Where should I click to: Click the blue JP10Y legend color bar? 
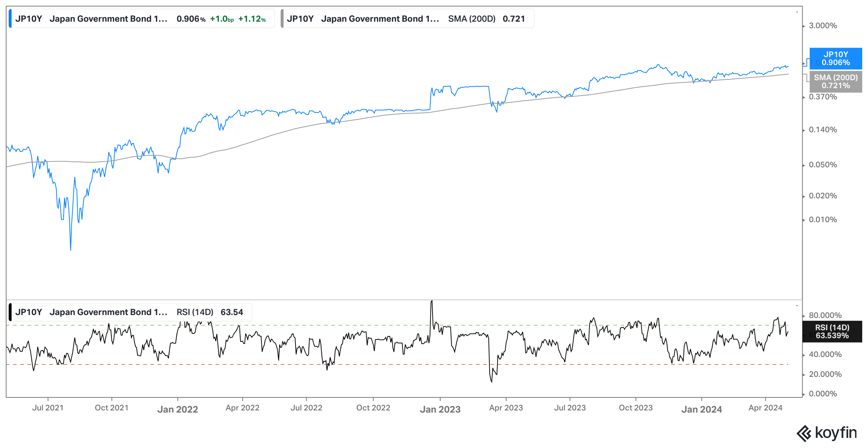click(10, 19)
